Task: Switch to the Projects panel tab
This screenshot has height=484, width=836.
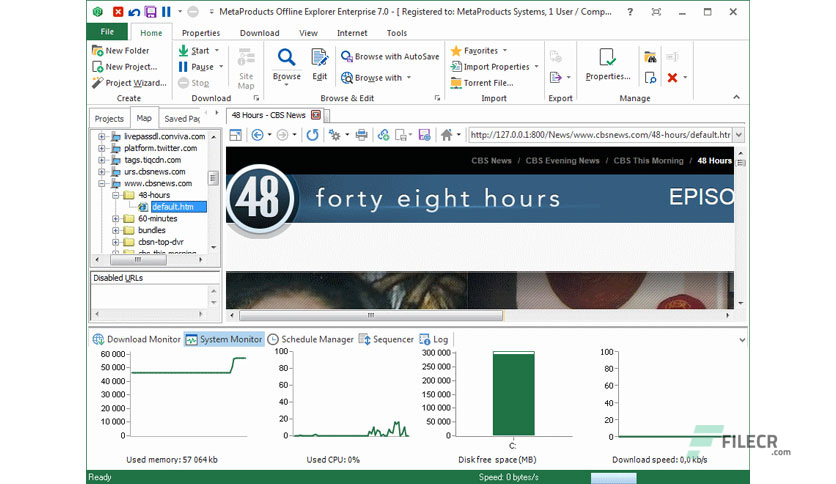Action: tap(109, 118)
